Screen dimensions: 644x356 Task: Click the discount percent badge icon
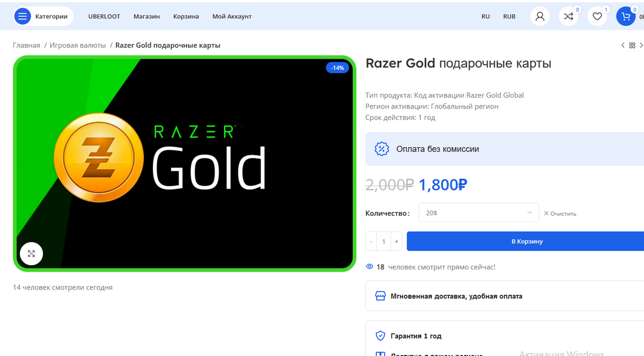(x=382, y=149)
